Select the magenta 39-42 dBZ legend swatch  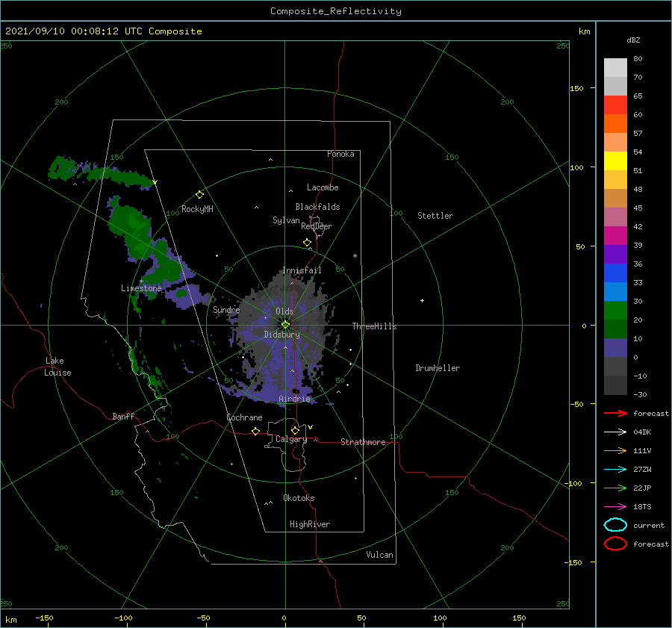(x=615, y=236)
